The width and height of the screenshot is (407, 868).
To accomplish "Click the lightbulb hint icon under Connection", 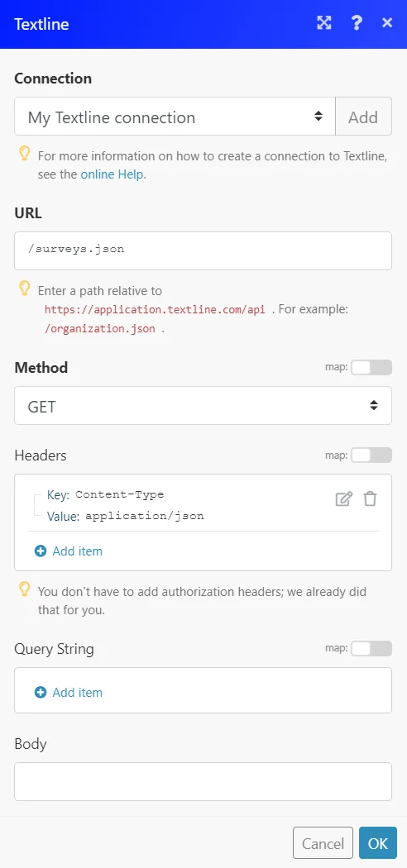I will (24, 153).
